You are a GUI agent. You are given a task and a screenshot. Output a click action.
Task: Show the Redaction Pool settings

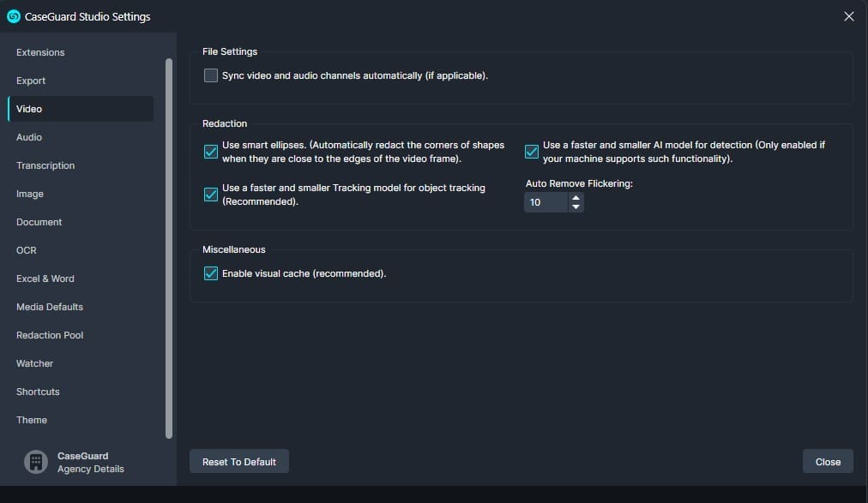[50, 335]
